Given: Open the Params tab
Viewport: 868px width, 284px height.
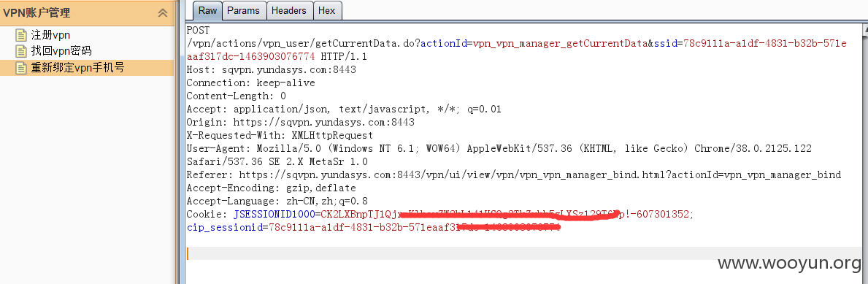Looking at the screenshot, I should tap(244, 10).
